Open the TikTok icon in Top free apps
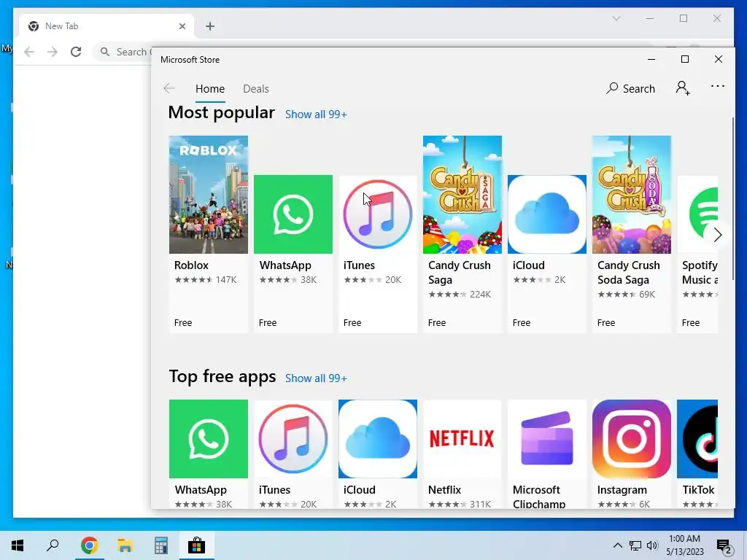Screen dimensions: 747x560 pyautogui.click(x=697, y=438)
